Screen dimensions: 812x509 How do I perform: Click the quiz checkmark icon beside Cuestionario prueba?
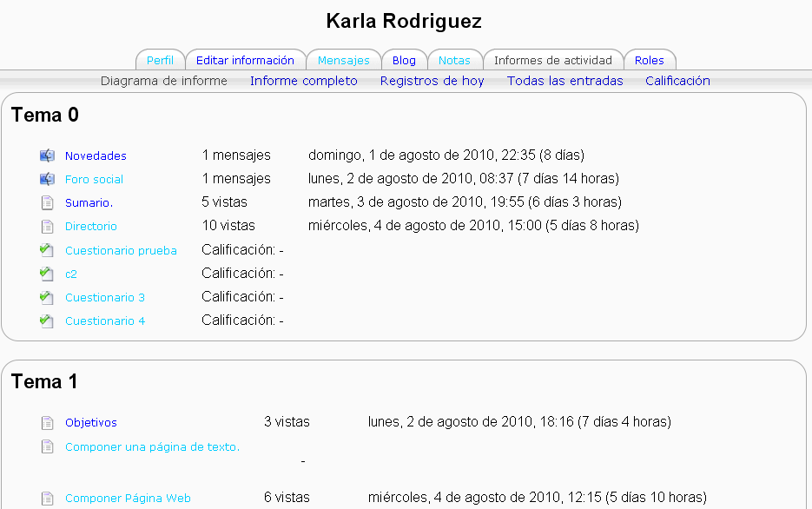tap(47, 250)
